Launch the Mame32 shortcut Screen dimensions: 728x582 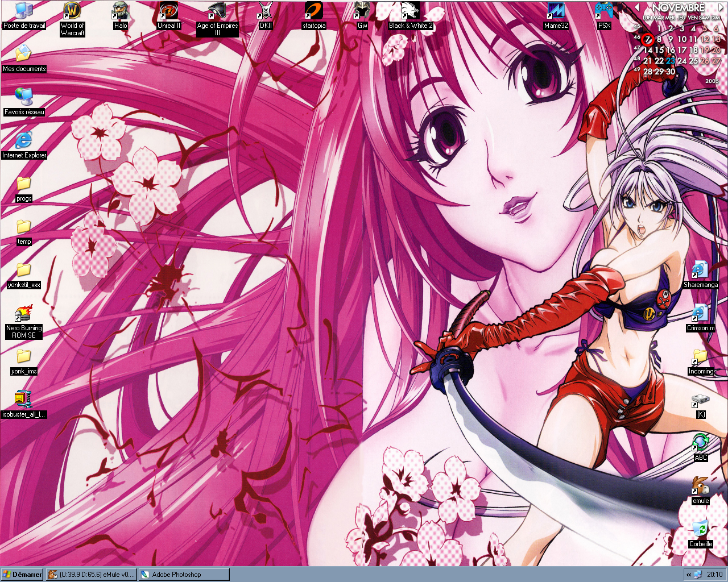point(556,15)
